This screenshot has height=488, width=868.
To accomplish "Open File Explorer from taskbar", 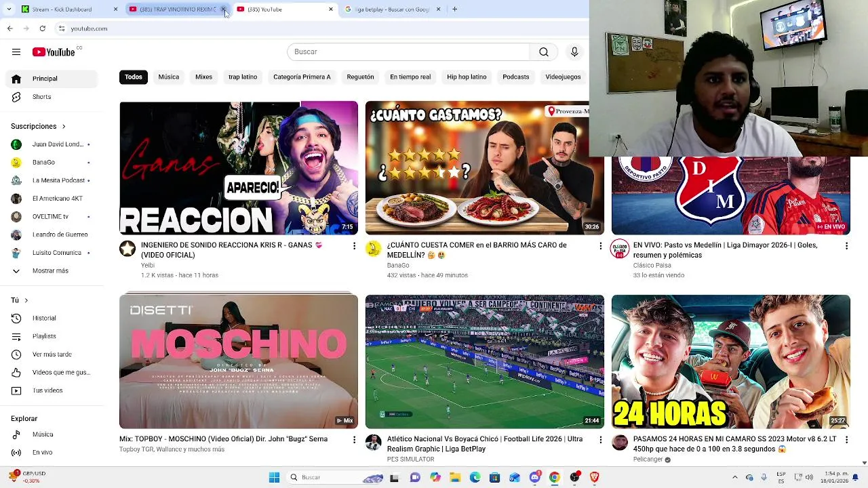I will coord(455,477).
